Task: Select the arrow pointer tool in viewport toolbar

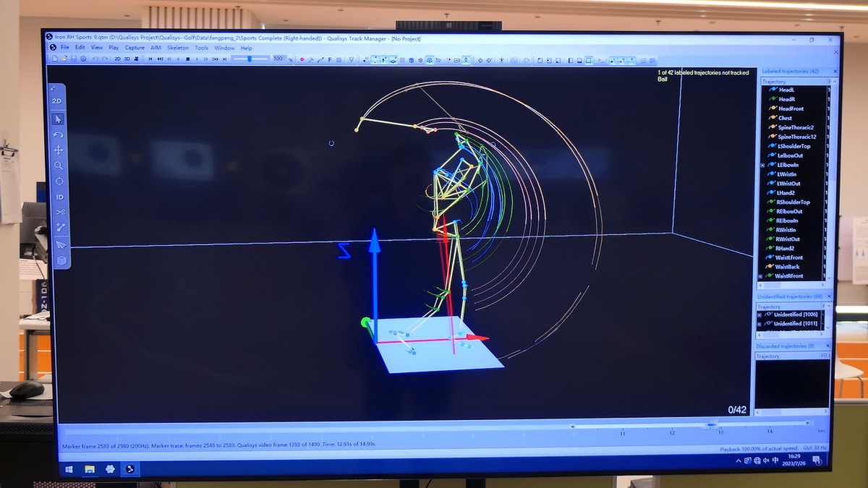Action: (59, 119)
